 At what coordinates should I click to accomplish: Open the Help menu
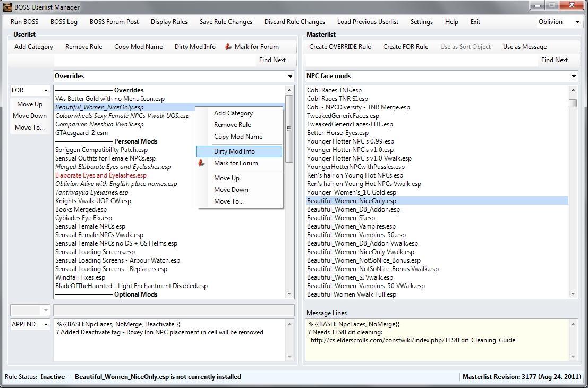451,22
